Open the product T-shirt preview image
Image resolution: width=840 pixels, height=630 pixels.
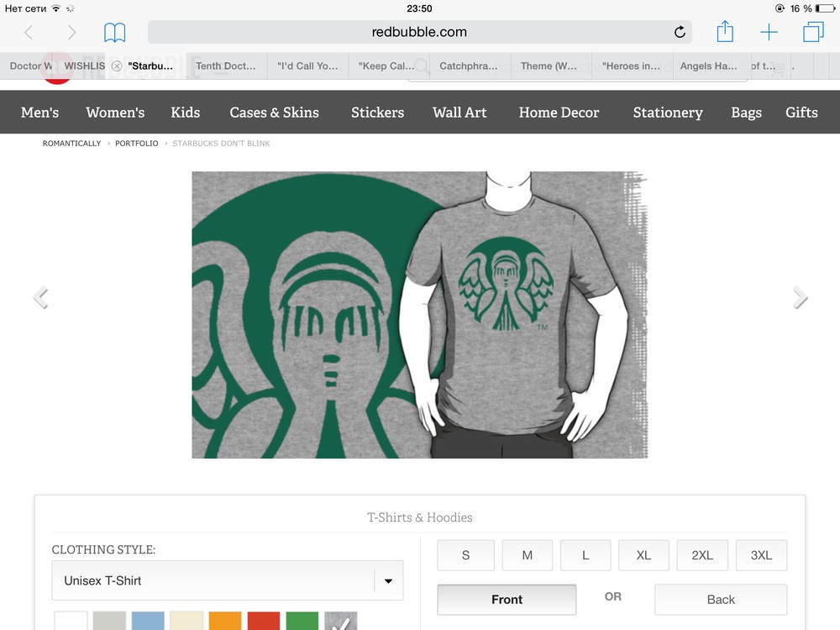point(419,315)
